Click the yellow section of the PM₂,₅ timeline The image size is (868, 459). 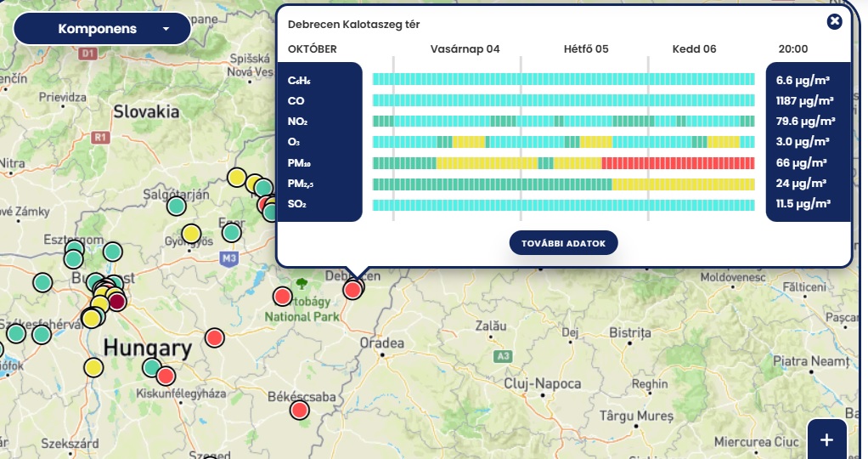[x=683, y=184]
